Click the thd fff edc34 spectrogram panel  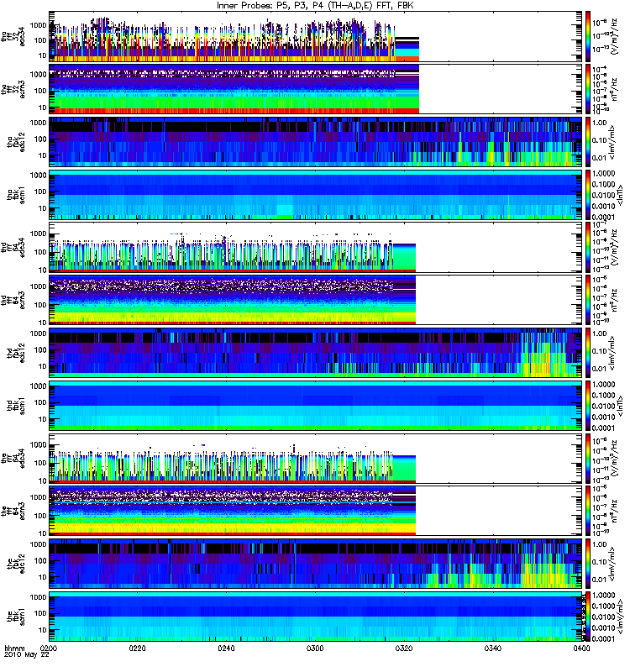coord(316,248)
